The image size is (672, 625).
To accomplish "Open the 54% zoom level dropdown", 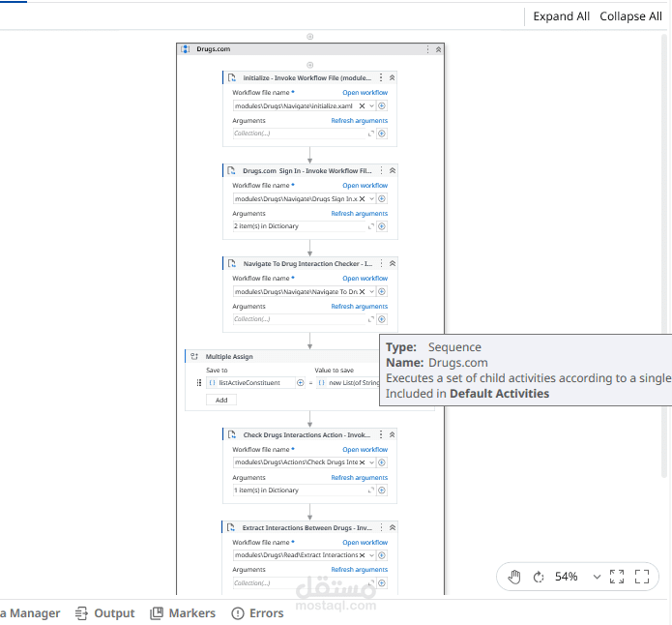I will (x=597, y=577).
